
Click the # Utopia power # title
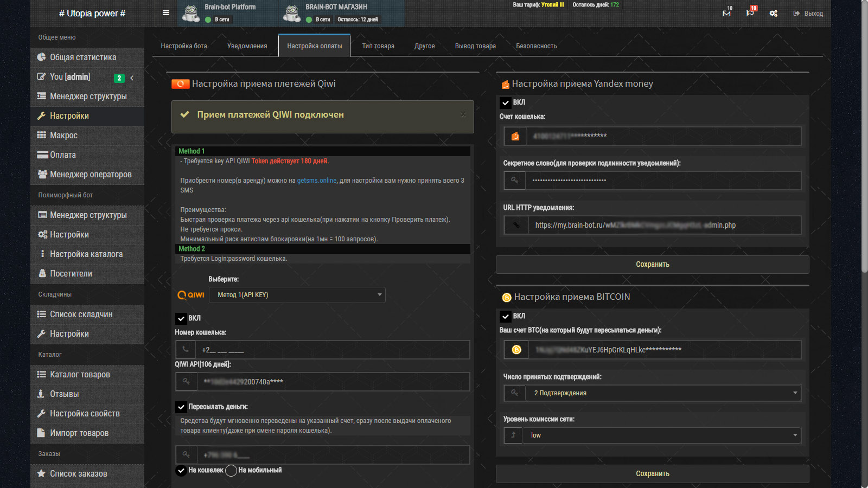[x=92, y=14]
